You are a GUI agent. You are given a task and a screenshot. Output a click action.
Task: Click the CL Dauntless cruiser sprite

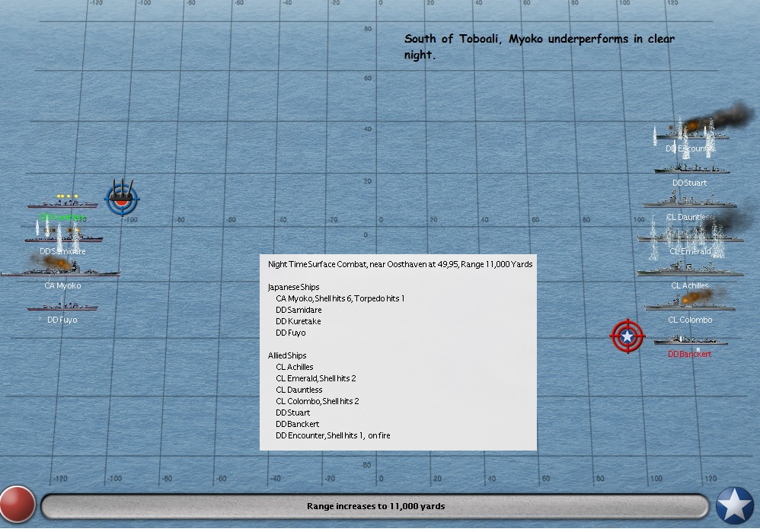pos(690,199)
